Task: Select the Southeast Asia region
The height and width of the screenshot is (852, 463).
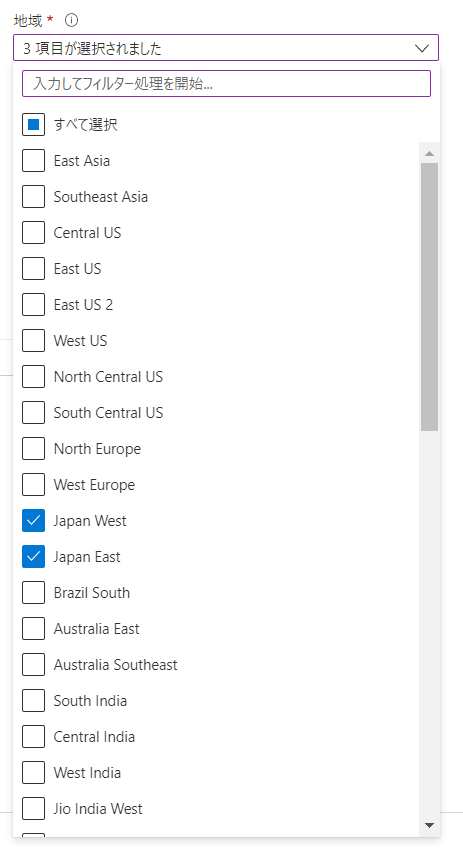Action: 34,197
